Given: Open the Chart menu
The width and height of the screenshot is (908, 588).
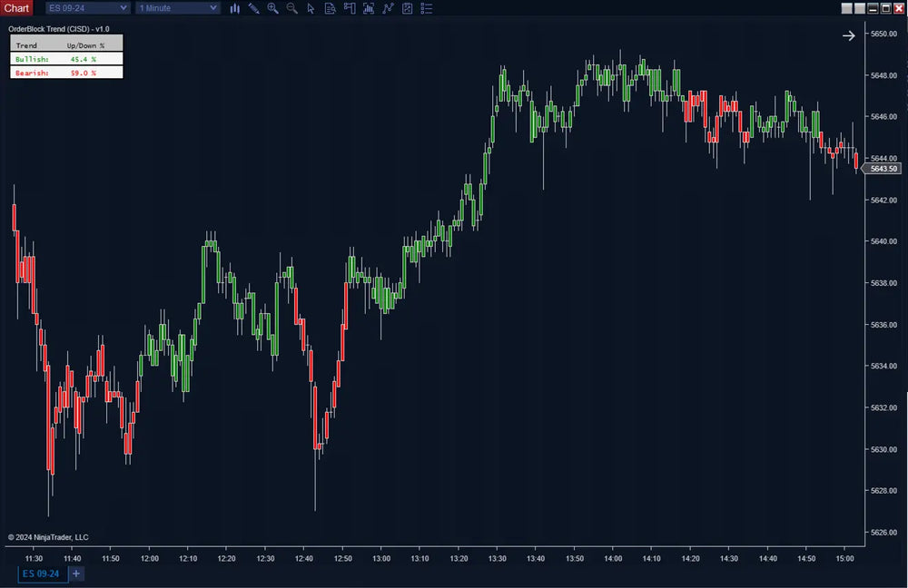Looking at the screenshot, I should click(x=15, y=7).
